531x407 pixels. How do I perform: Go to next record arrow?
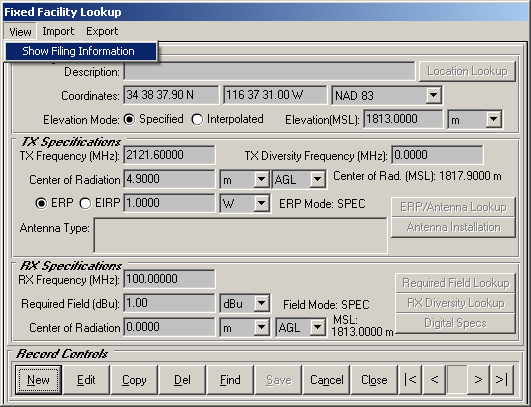(x=478, y=380)
